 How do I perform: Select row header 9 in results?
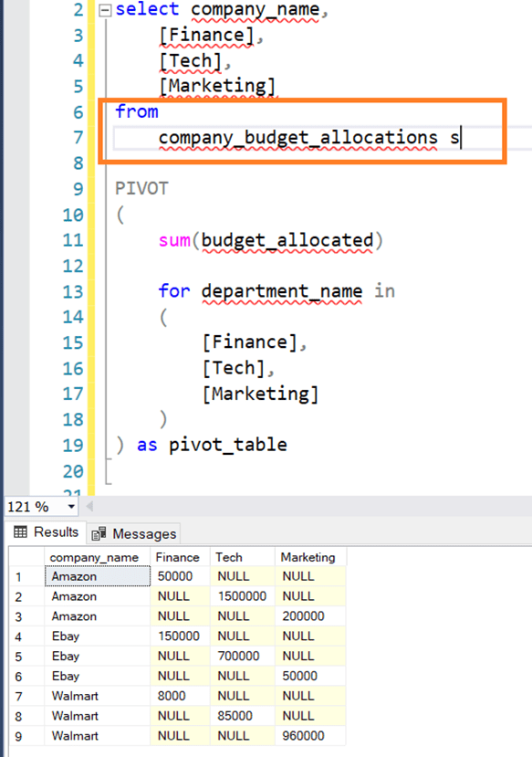[26, 736]
